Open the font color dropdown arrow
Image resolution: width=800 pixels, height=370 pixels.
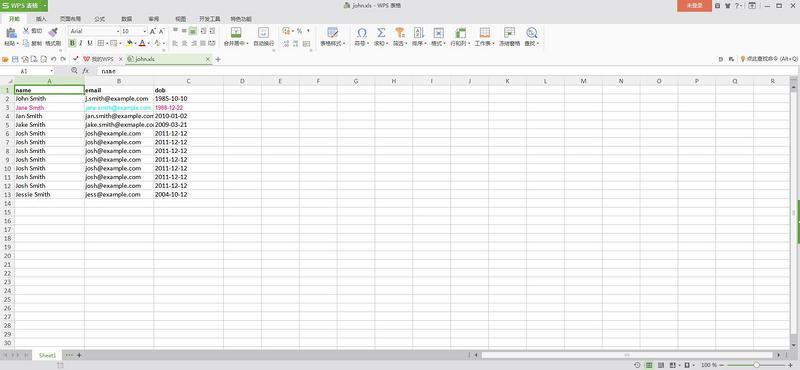[148, 43]
